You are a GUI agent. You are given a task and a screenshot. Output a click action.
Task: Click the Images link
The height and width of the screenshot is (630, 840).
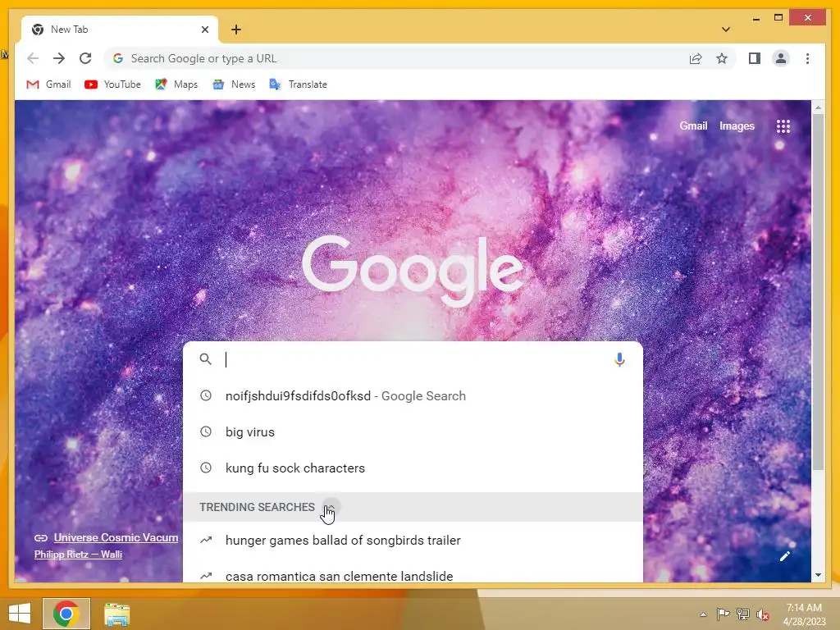737,126
